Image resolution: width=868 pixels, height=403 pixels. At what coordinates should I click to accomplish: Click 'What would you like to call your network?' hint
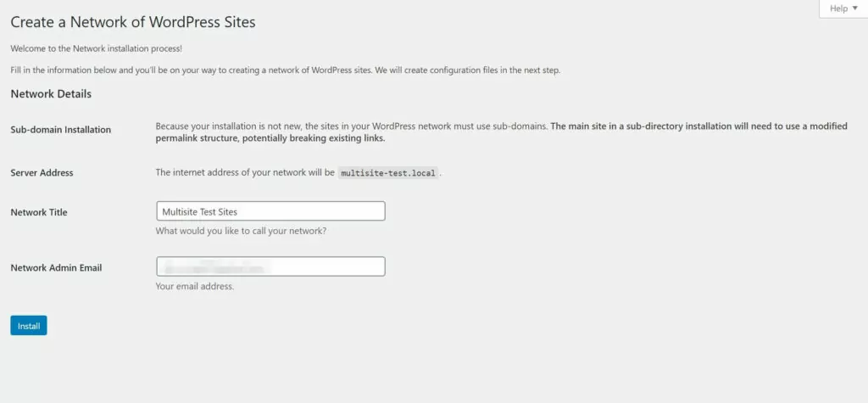point(241,231)
